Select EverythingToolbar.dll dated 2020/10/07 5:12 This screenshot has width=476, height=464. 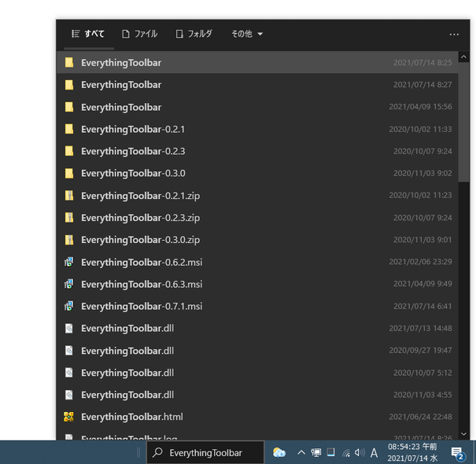[x=257, y=373]
